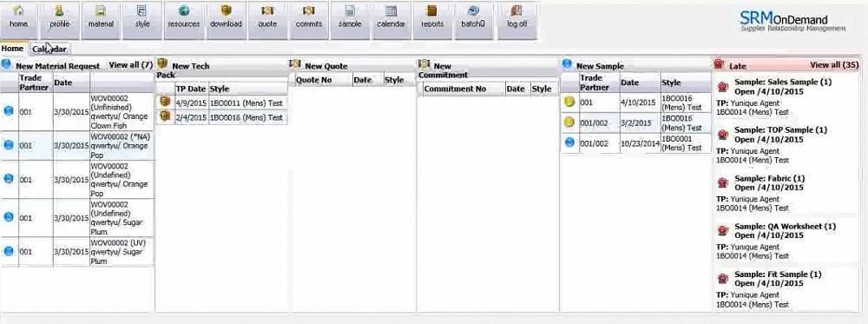Screen dimensions: 868x324
Task: Click alarm icon beside TOP Sample
Action: coord(722,135)
